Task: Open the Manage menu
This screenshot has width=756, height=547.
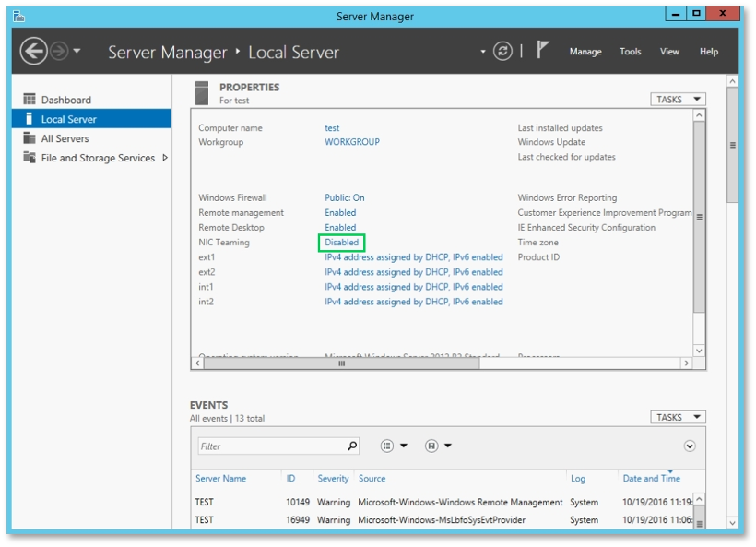Action: pyautogui.click(x=585, y=51)
